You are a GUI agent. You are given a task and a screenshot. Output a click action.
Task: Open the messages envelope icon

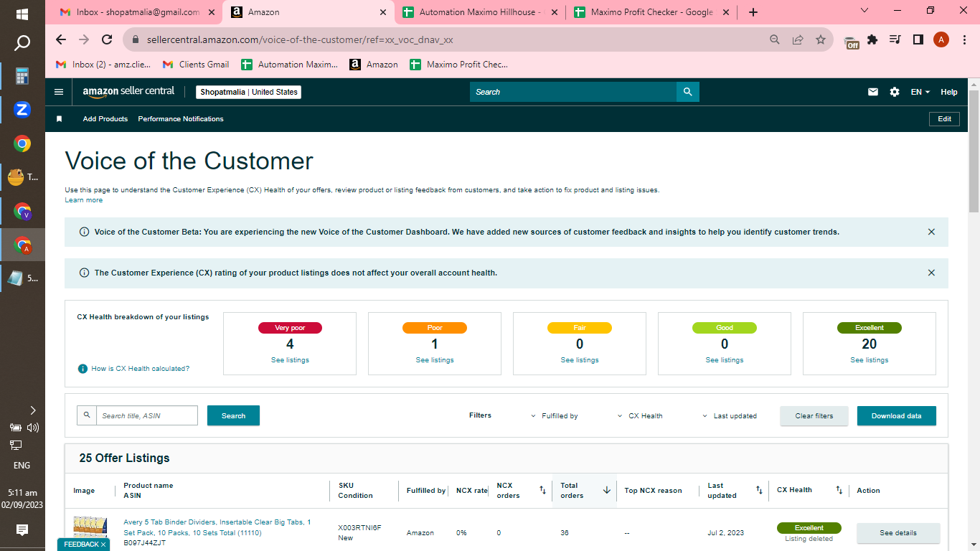(873, 92)
